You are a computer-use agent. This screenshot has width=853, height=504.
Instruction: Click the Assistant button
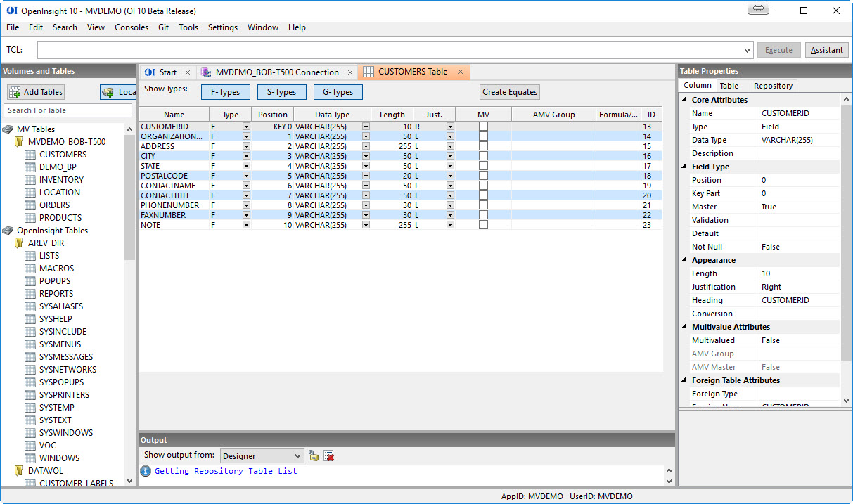pyautogui.click(x=827, y=50)
